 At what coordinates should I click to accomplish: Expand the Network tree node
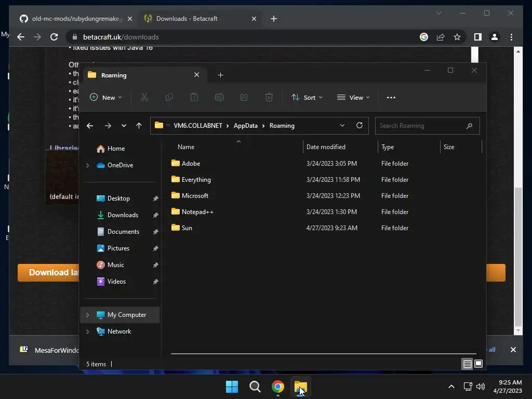[87, 331]
